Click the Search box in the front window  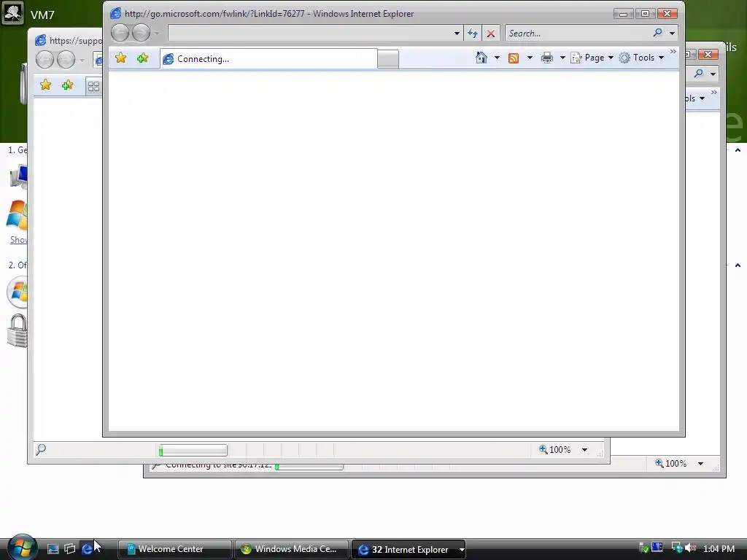578,34
